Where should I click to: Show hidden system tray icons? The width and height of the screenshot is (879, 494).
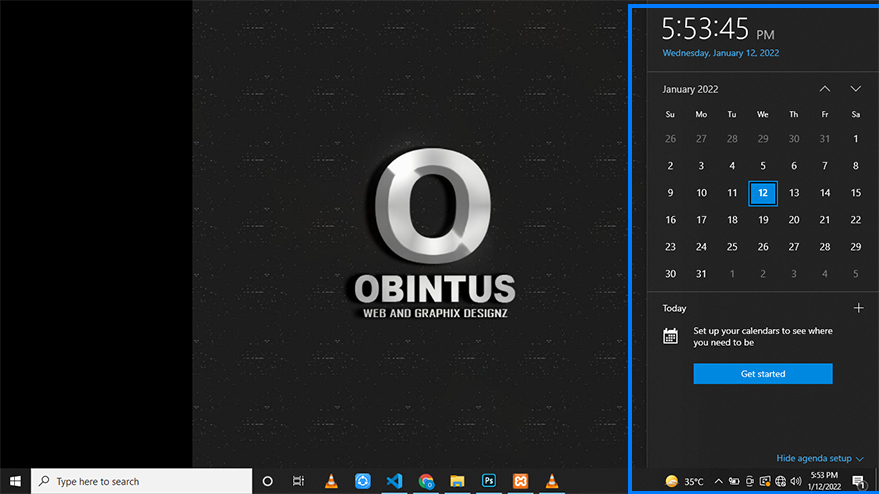(x=718, y=481)
